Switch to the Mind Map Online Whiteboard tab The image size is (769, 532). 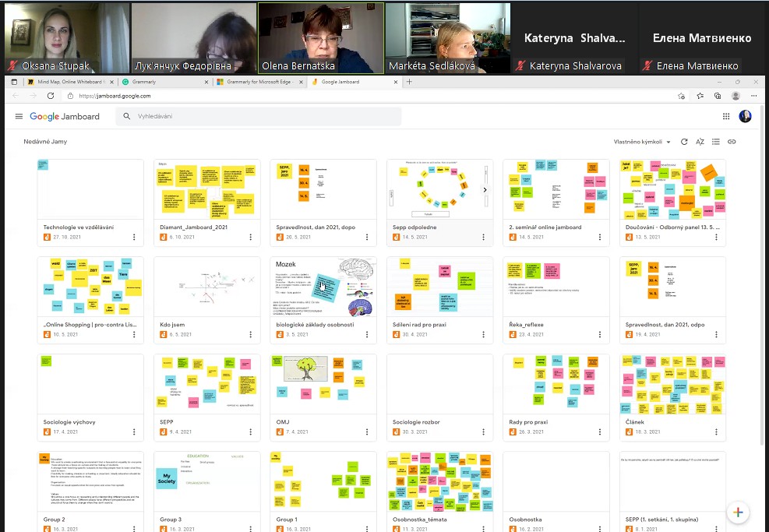[x=70, y=82]
